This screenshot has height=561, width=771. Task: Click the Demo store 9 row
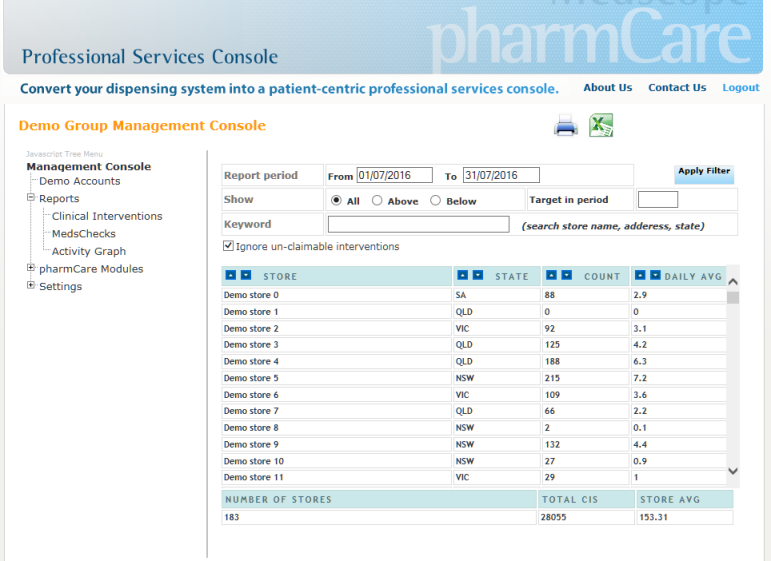coord(474,444)
